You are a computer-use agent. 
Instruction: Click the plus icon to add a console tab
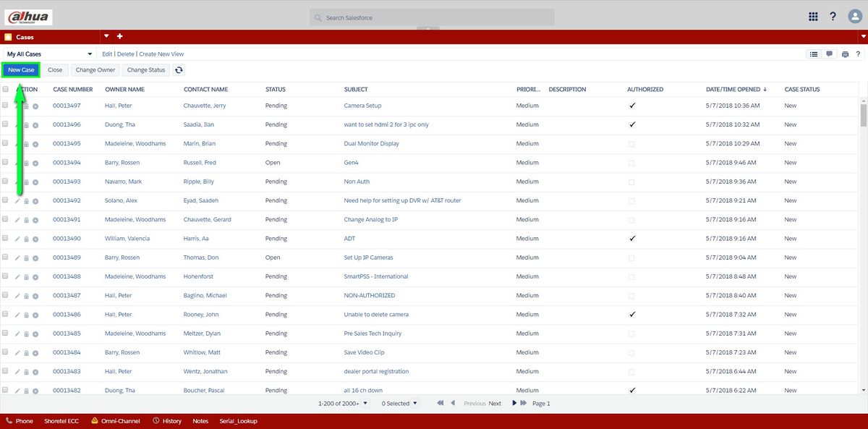pos(120,36)
